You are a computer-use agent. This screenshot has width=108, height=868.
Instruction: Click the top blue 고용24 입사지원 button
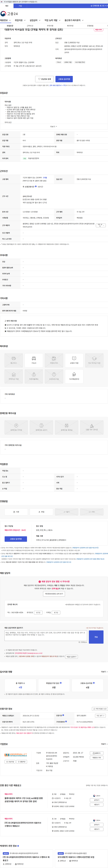coord(64,79)
